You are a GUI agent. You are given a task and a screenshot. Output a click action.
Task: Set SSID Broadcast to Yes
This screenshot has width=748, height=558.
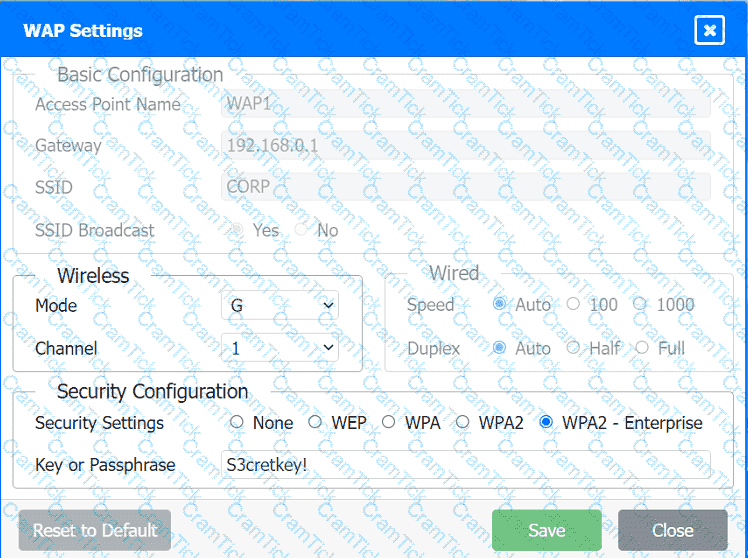(237, 230)
